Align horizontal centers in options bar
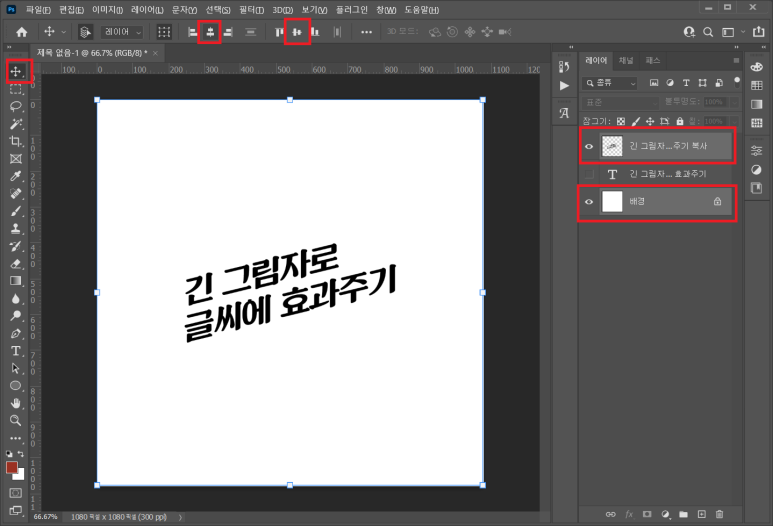 click(x=210, y=32)
